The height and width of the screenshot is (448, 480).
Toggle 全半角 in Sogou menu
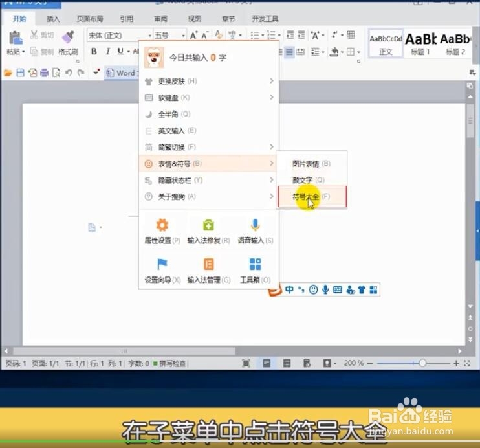pos(209,115)
